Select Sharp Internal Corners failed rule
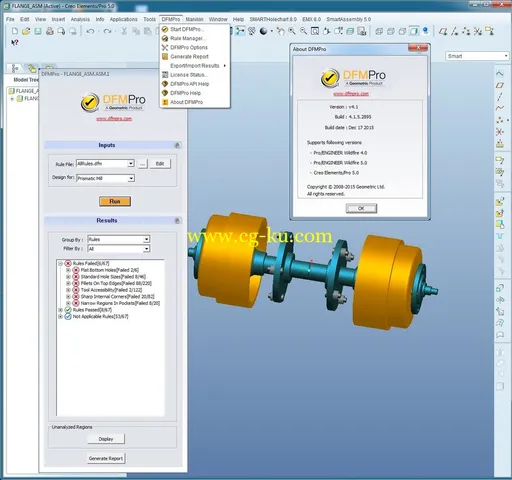The height and width of the screenshot is (480, 512). [117, 296]
